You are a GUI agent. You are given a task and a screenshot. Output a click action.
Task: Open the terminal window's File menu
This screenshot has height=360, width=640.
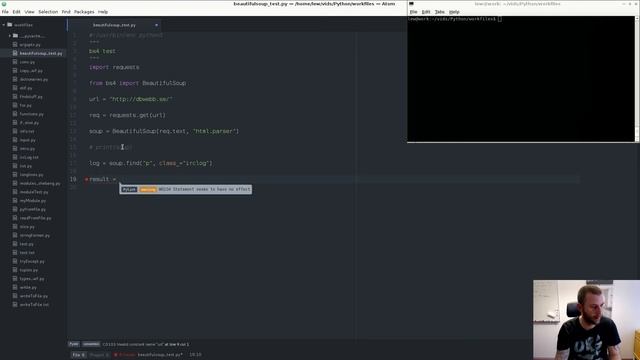413,12
